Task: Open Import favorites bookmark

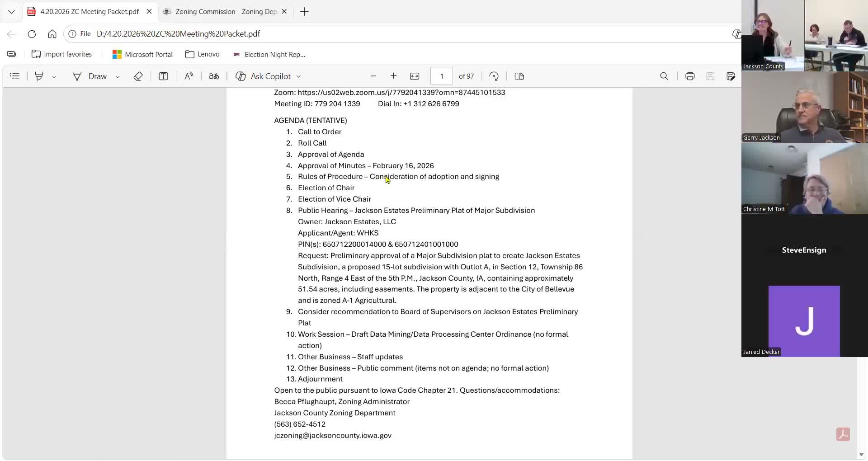Action: (61, 54)
